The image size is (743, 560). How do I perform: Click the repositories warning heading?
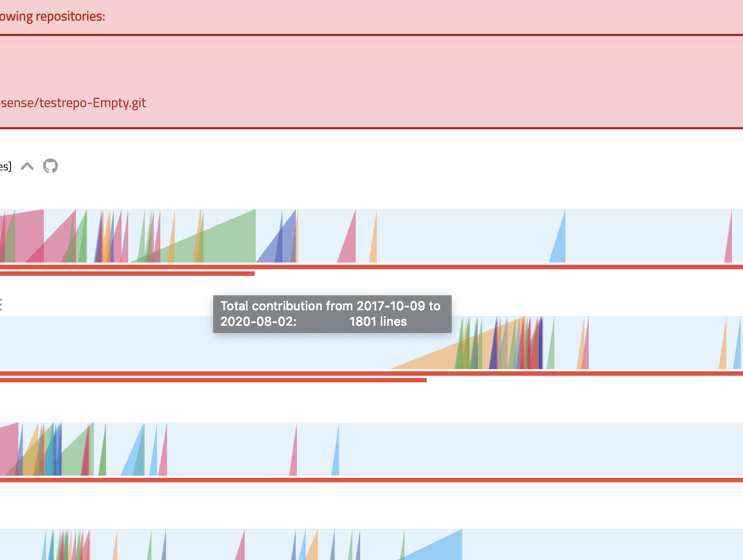[53, 16]
